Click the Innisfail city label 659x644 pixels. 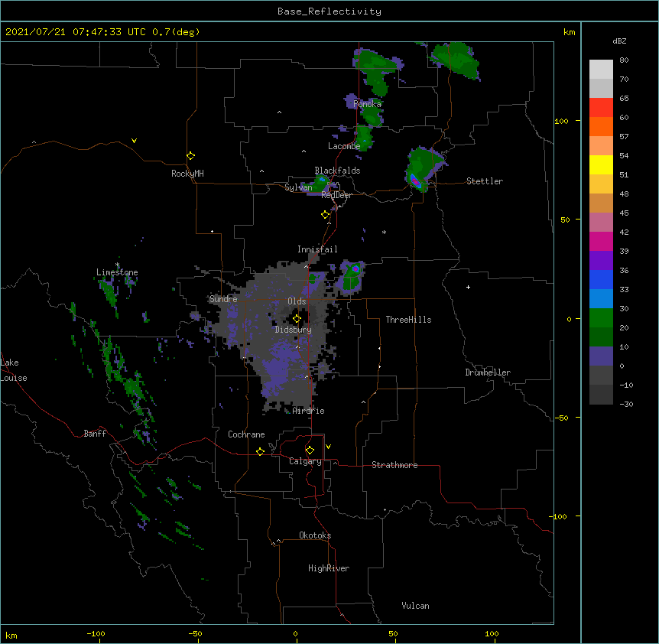tap(317, 249)
